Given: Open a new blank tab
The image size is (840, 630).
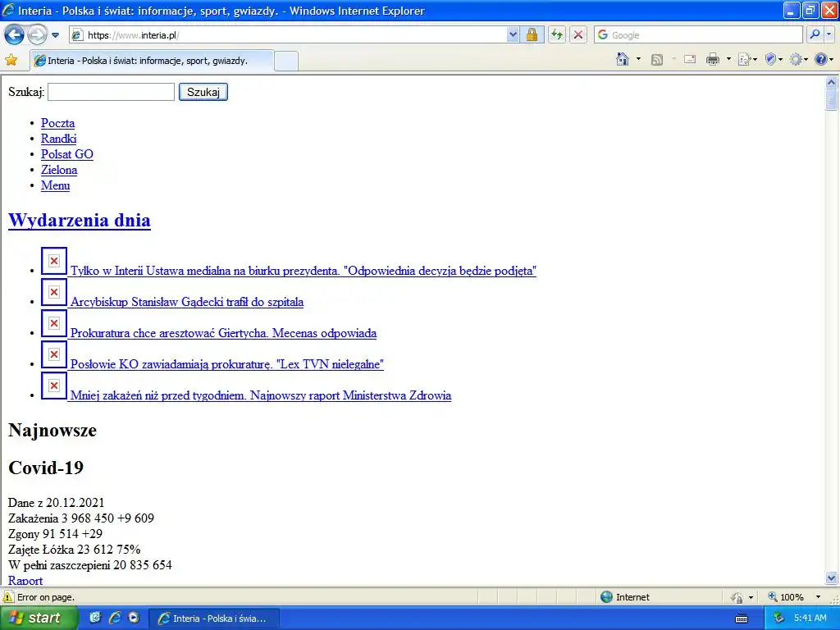Looking at the screenshot, I should 286,61.
